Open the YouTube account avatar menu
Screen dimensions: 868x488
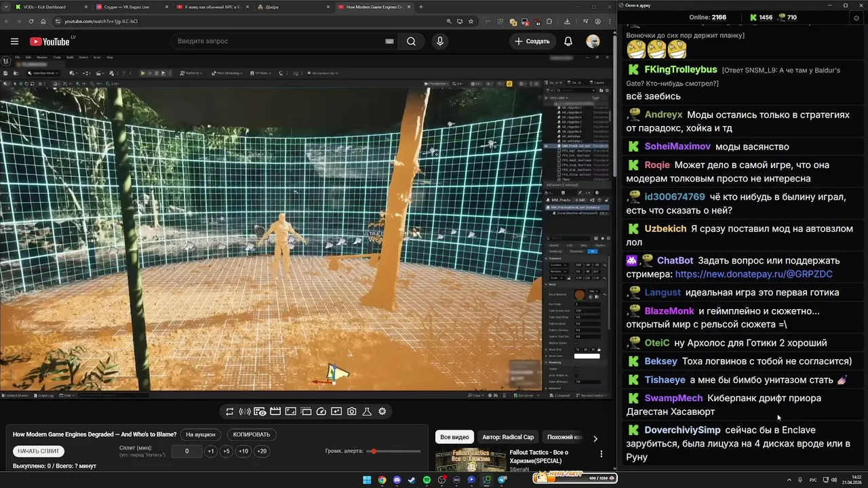(593, 41)
